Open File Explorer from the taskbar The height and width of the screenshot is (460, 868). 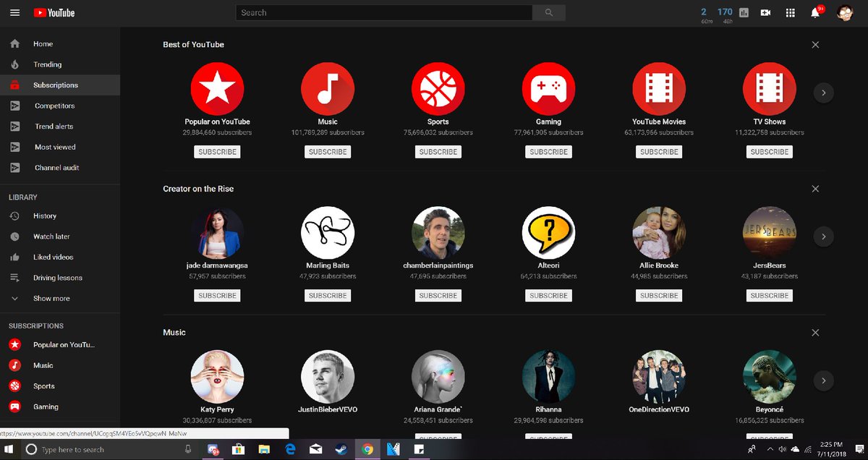[264, 449]
